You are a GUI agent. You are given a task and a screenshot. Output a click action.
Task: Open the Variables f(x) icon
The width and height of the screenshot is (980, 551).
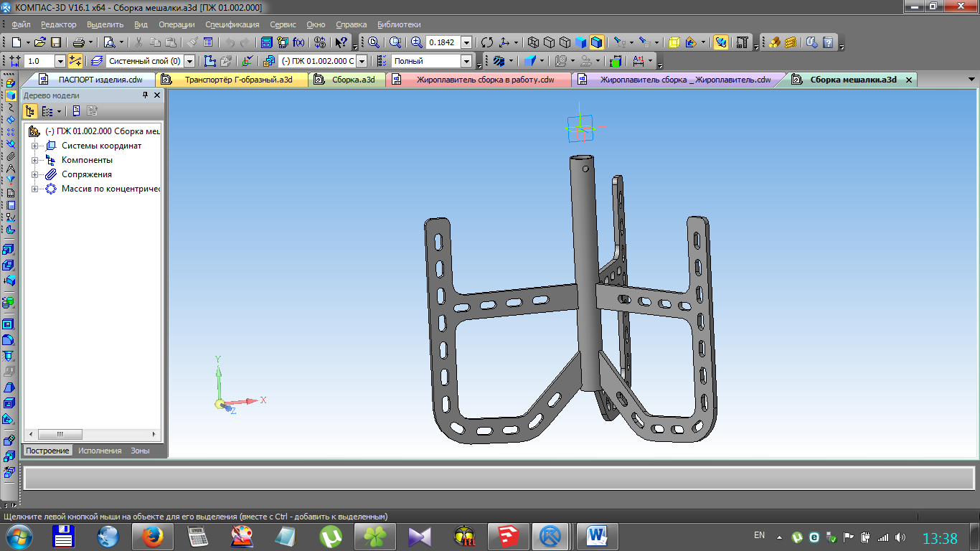(298, 42)
